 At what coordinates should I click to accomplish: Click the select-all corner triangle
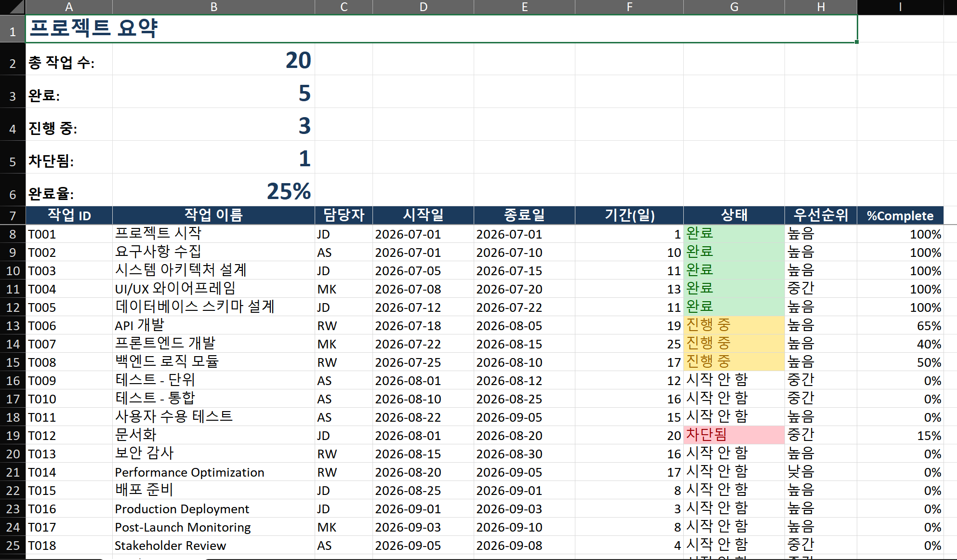click(x=13, y=7)
